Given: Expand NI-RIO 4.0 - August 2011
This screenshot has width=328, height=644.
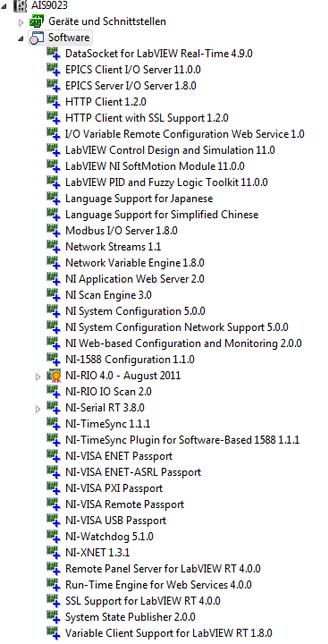Looking at the screenshot, I should point(38,377).
